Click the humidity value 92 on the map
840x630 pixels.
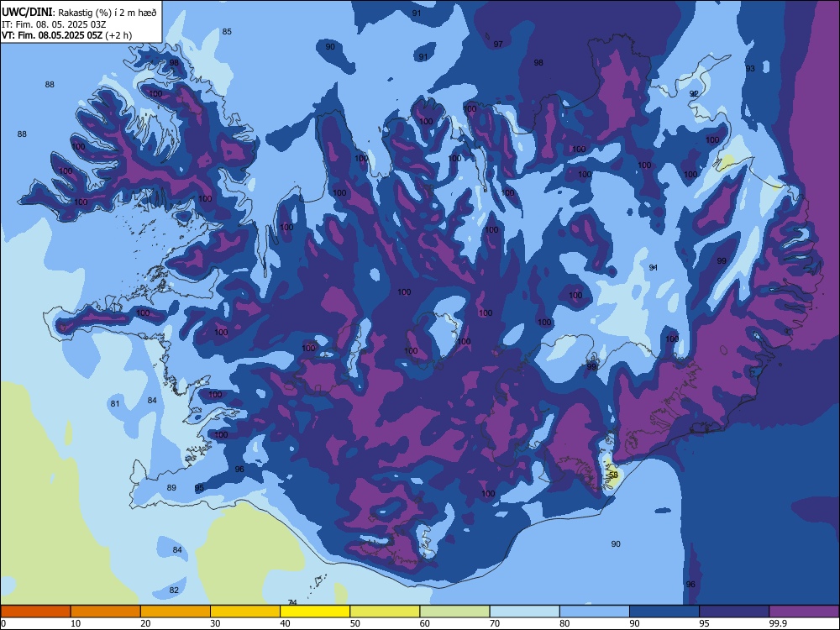pyautogui.click(x=694, y=93)
